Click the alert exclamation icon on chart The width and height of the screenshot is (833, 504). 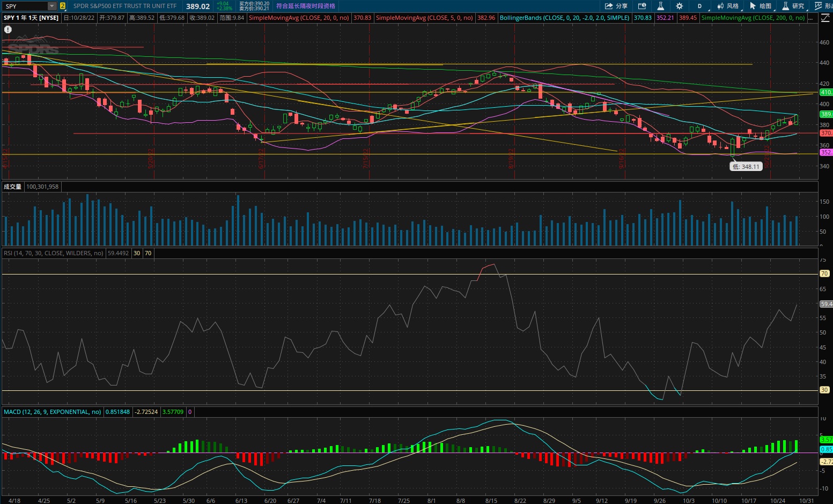(x=8, y=29)
